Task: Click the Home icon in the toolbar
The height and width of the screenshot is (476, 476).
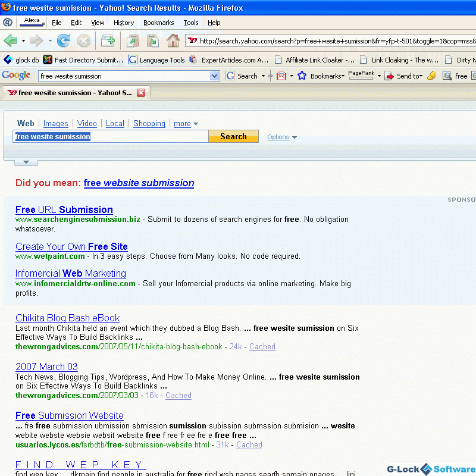Action: pyautogui.click(x=173, y=41)
